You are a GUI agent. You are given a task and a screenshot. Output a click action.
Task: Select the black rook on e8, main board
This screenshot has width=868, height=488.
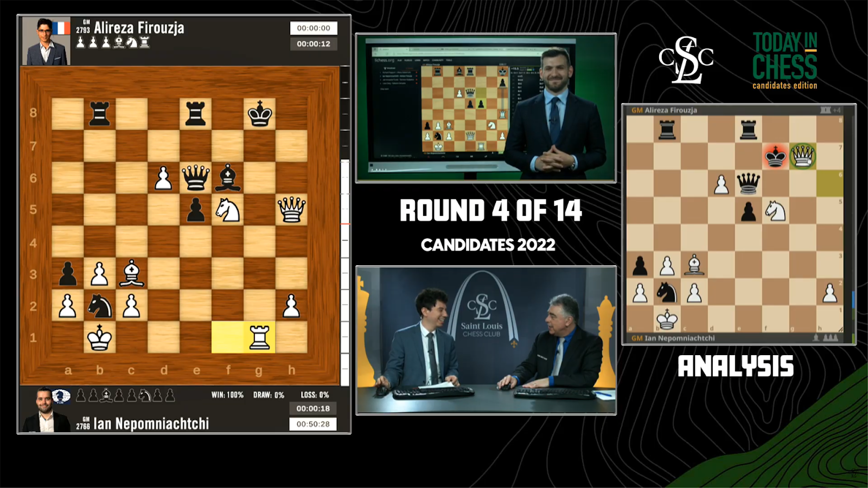click(195, 114)
